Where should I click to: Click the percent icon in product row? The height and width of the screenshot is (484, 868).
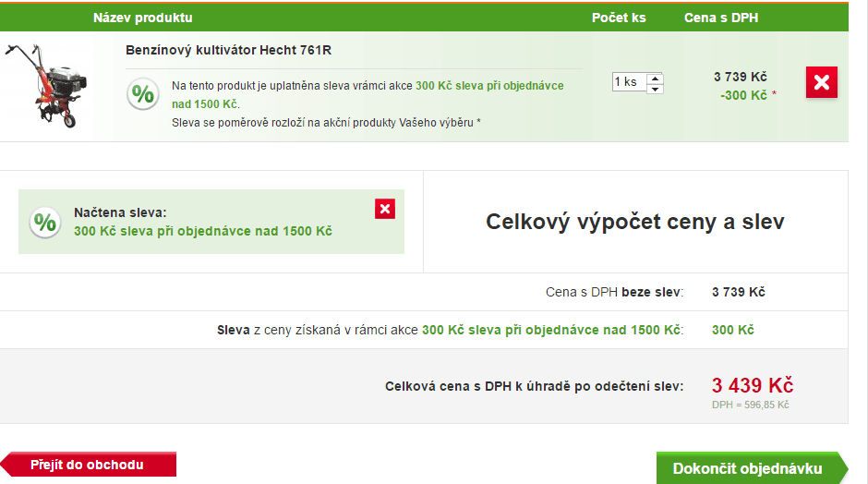coord(141,94)
